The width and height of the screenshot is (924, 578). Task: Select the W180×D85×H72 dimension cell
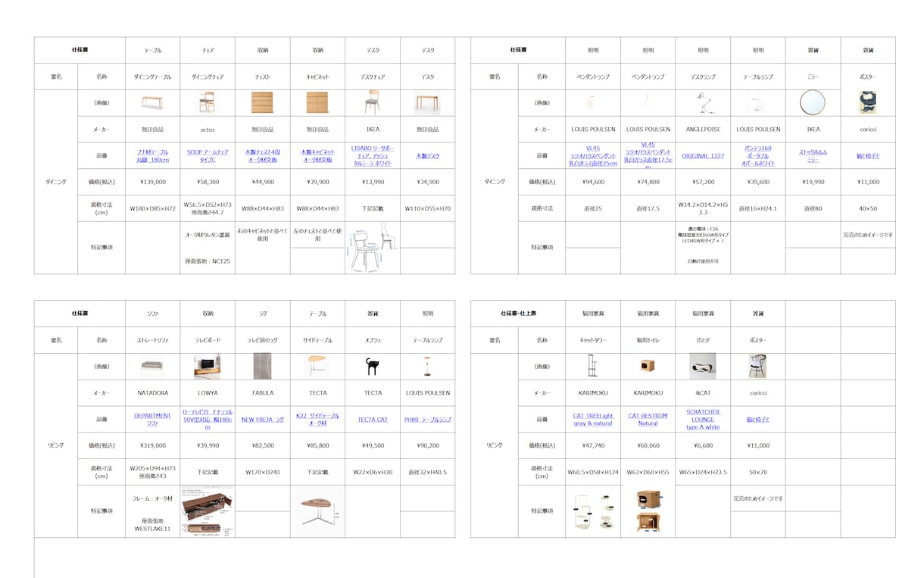click(152, 208)
